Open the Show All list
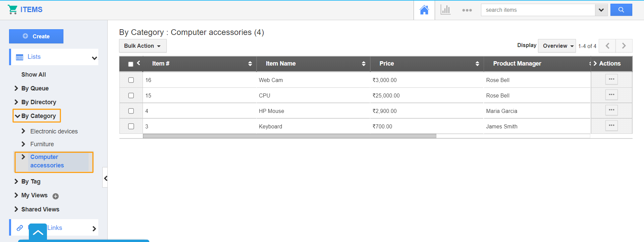The height and width of the screenshot is (242, 644). tap(34, 75)
